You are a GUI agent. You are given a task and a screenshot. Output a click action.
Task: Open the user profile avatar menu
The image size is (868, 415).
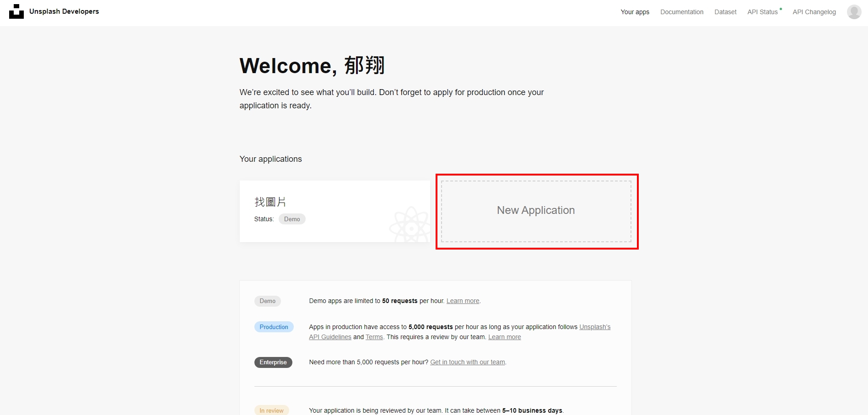pyautogui.click(x=854, y=12)
